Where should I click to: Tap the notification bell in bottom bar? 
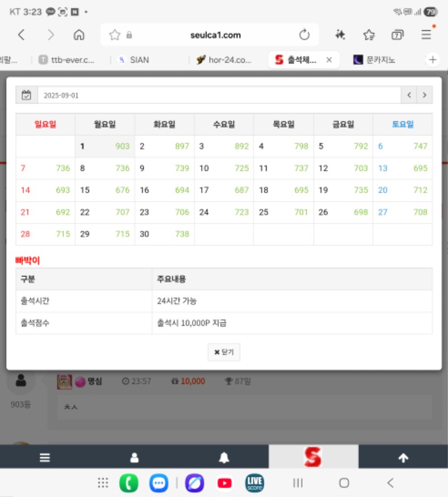pos(224,458)
